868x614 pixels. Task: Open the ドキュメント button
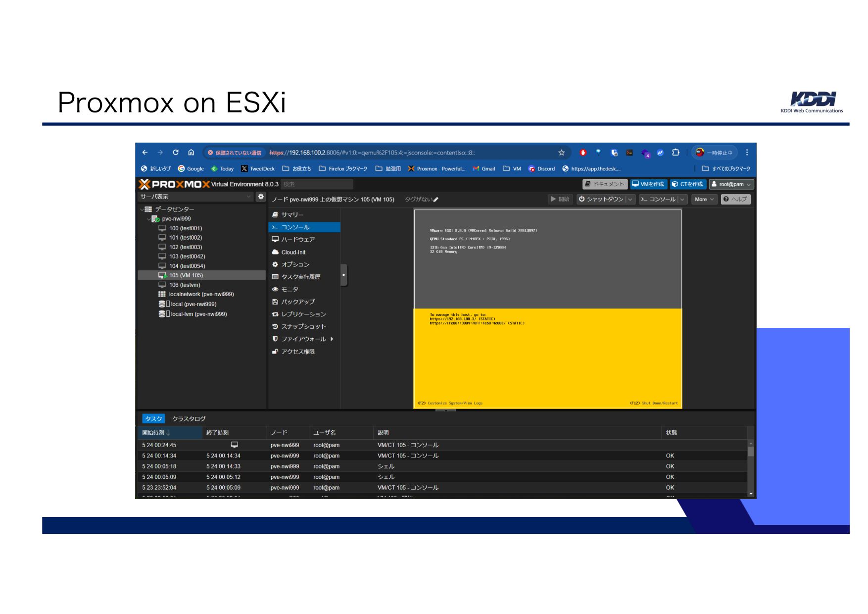point(605,184)
